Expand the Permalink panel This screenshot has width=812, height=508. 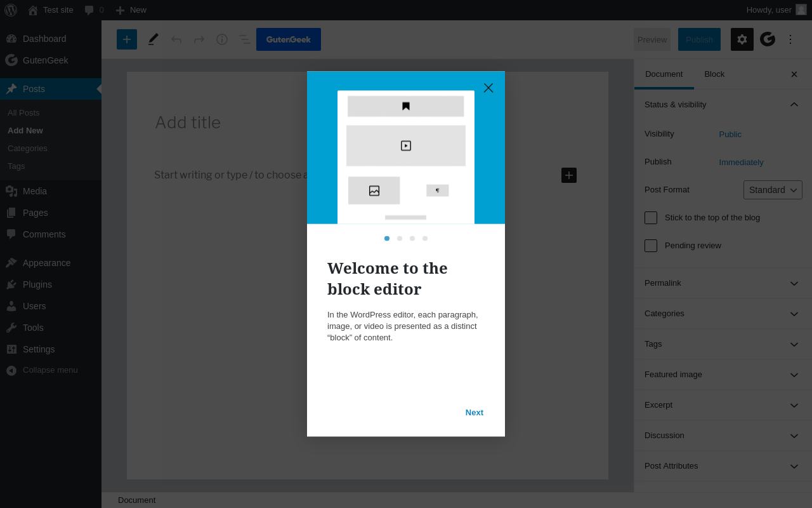click(723, 283)
